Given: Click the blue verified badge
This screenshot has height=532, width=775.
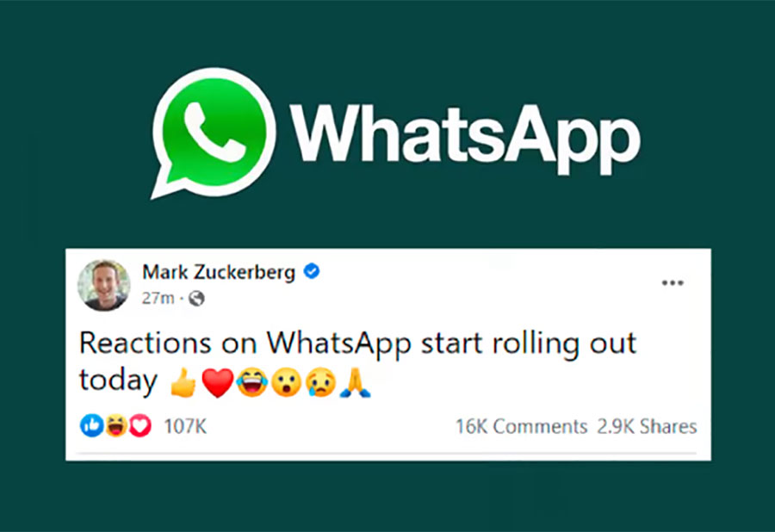Looking at the screenshot, I should click(x=312, y=270).
